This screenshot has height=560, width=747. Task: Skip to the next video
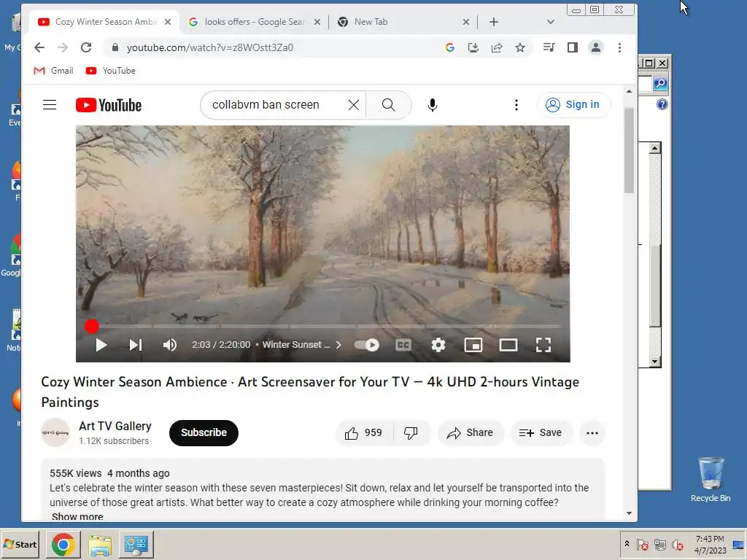tap(135, 345)
